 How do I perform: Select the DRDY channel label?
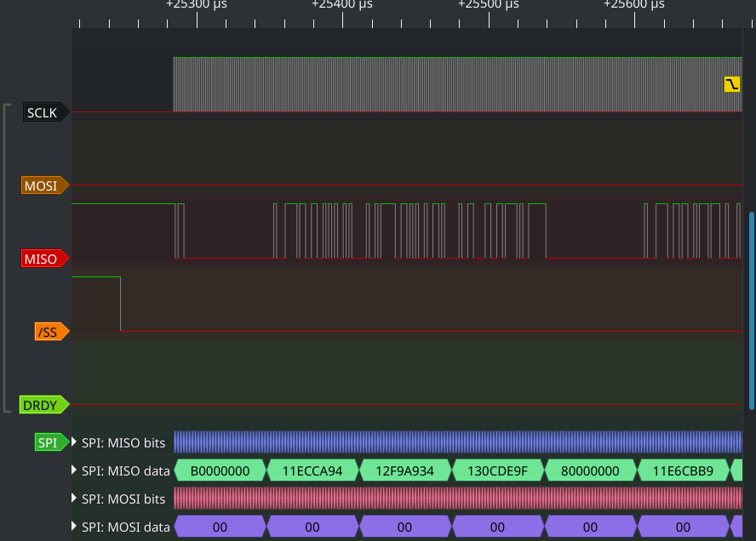[44, 405]
